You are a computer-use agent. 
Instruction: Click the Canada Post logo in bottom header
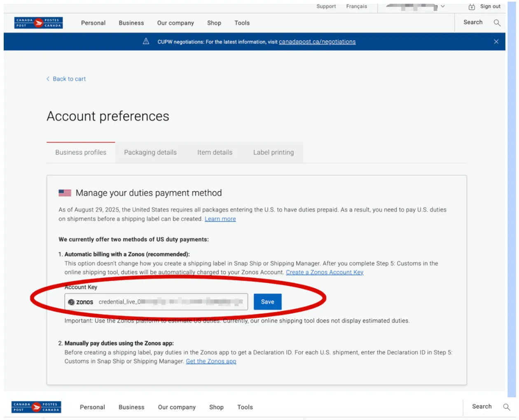36,407
